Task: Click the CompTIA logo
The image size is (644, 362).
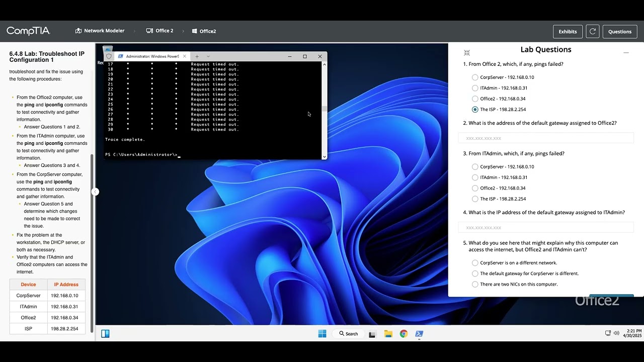Action: click(x=28, y=31)
